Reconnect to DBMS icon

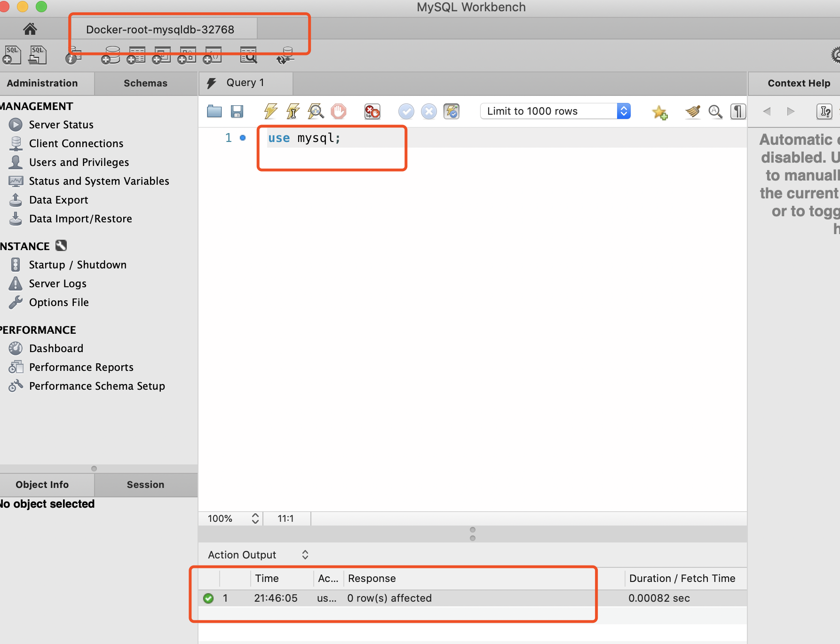point(285,55)
